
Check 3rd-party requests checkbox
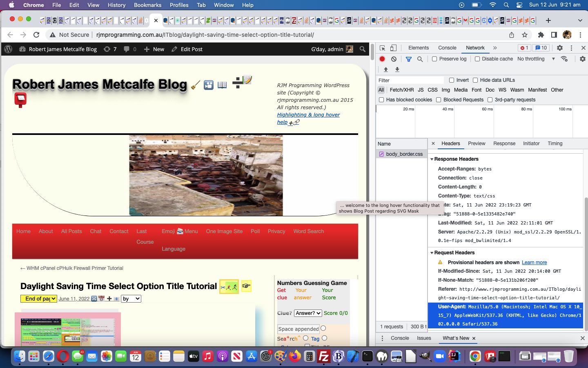[x=490, y=100]
